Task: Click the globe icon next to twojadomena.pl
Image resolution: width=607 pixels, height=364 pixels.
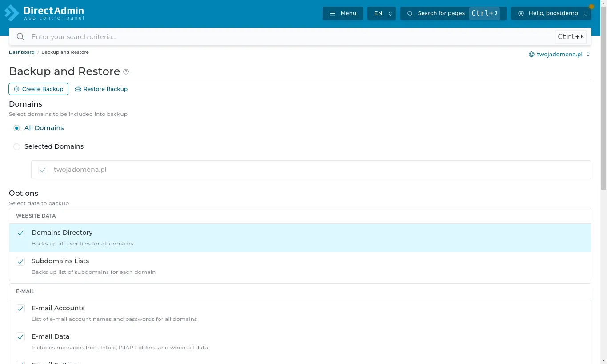Action: coord(531,55)
